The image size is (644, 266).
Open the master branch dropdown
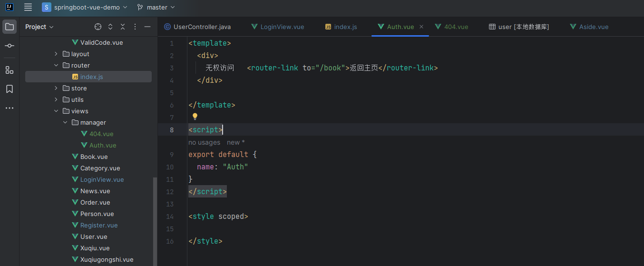pyautogui.click(x=156, y=7)
